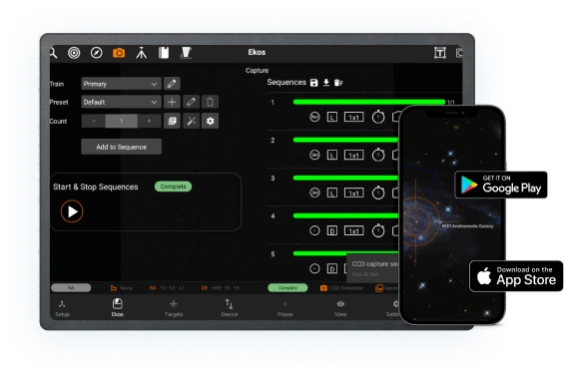The image size is (564, 377).
Task: Click the mount flag None status entry
Action: [x=121, y=288]
